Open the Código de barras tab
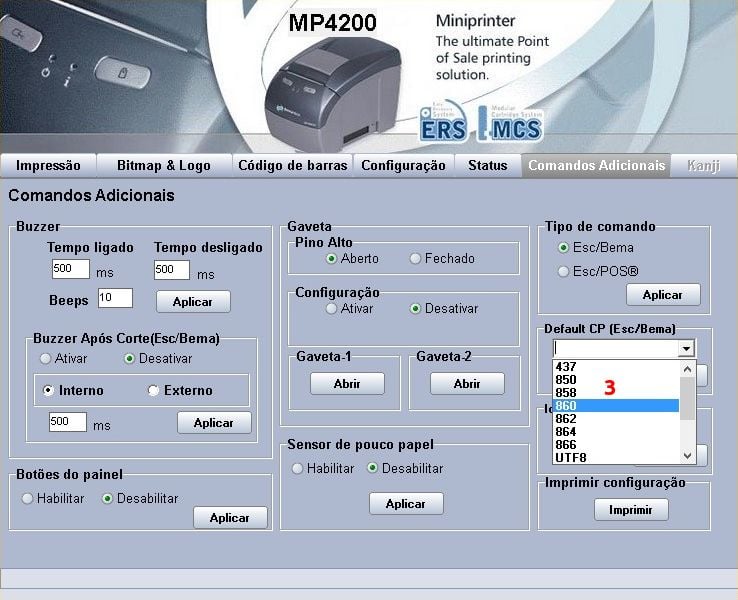 [292, 166]
